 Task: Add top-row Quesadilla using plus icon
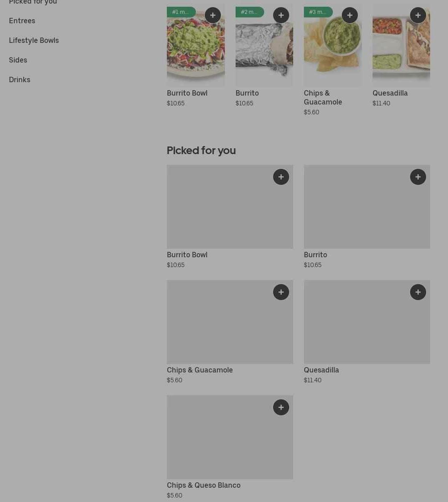[x=418, y=15]
